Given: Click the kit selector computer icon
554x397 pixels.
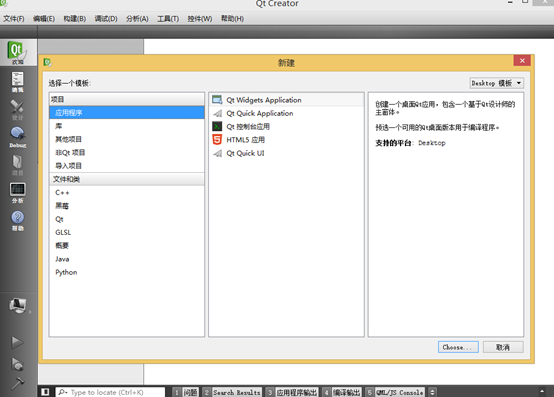Looking at the screenshot, I should (18, 305).
